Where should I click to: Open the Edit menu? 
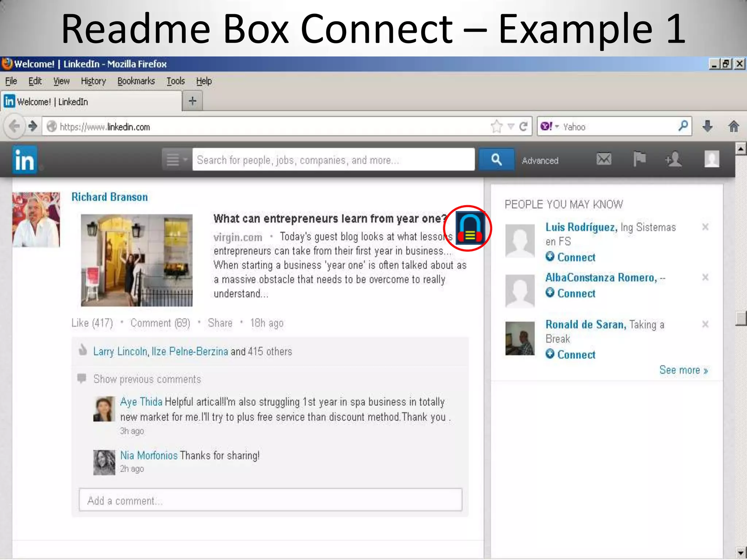(35, 81)
